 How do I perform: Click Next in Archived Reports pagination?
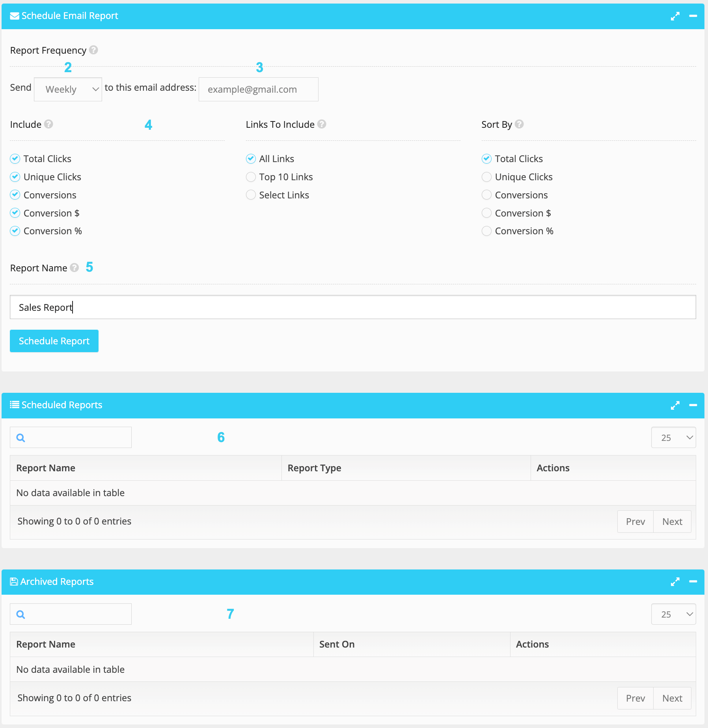[x=672, y=698]
